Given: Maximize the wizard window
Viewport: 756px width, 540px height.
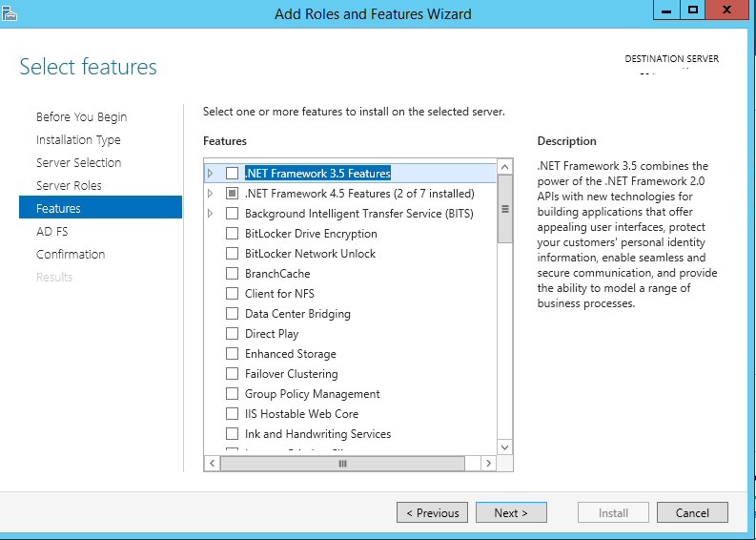Looking at the screenshot, I should pos(693,10).
